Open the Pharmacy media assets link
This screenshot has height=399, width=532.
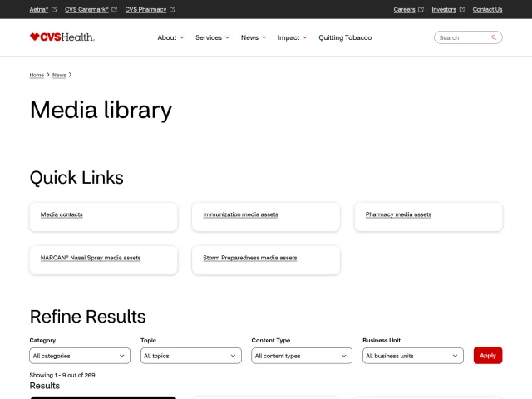click(x=398, y=214)
